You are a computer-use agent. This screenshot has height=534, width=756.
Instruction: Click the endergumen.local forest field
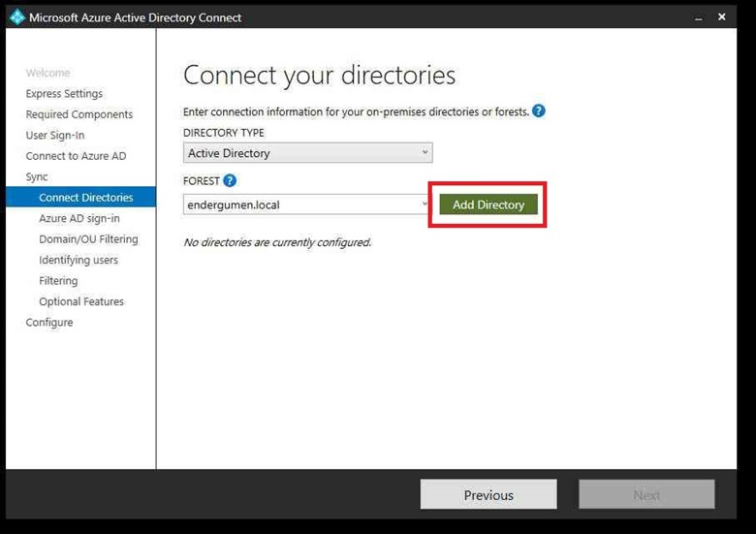(x=300, y=204)
